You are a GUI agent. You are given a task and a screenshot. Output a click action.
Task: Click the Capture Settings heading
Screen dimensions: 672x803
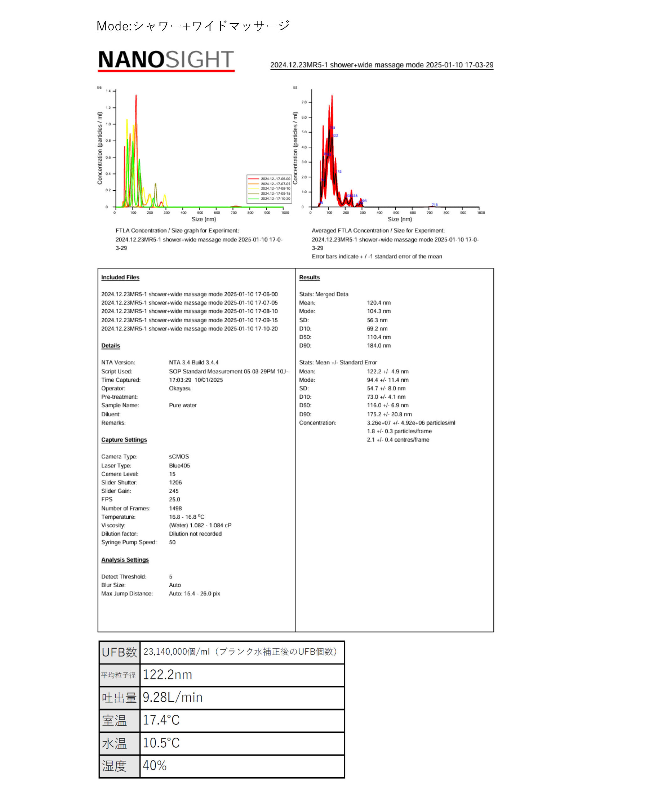(x=124, y=440)
